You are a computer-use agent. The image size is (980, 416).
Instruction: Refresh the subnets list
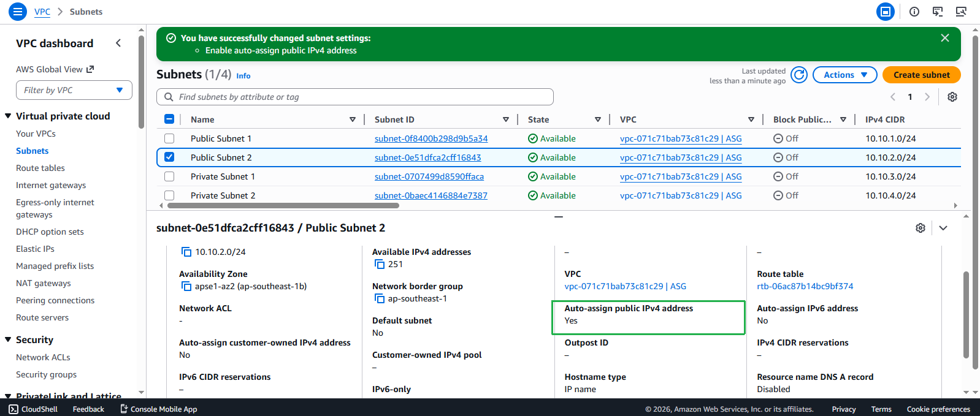pos(799,75)
